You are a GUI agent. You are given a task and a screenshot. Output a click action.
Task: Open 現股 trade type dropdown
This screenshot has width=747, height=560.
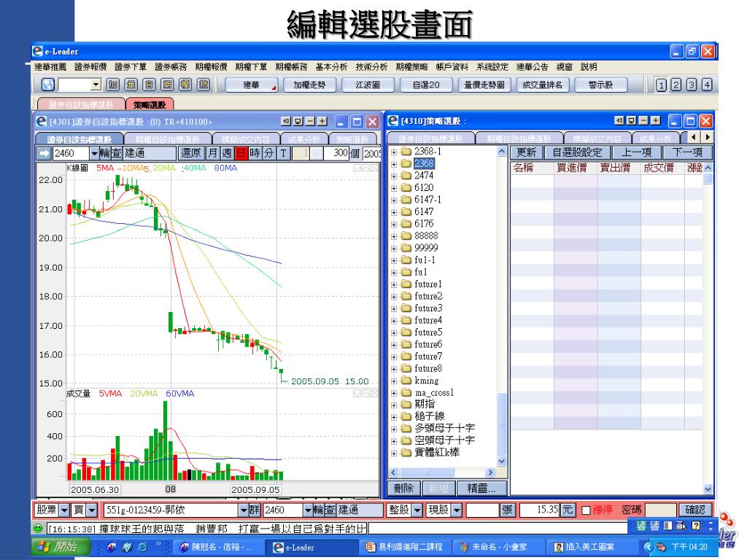pos(457,510)
